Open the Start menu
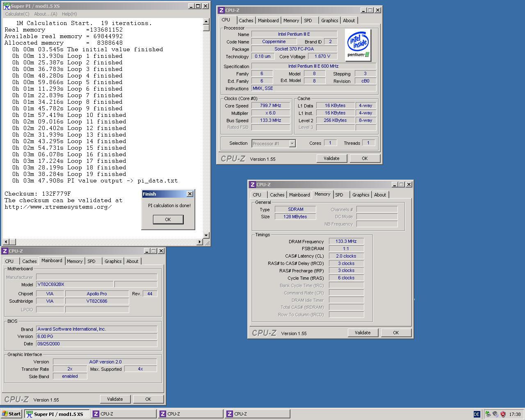 pos(11,414)
